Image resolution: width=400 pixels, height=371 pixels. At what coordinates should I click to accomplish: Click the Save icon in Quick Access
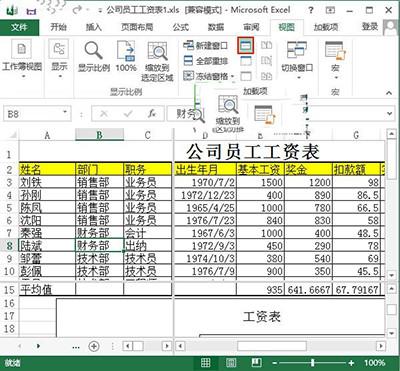click(31, 12)
